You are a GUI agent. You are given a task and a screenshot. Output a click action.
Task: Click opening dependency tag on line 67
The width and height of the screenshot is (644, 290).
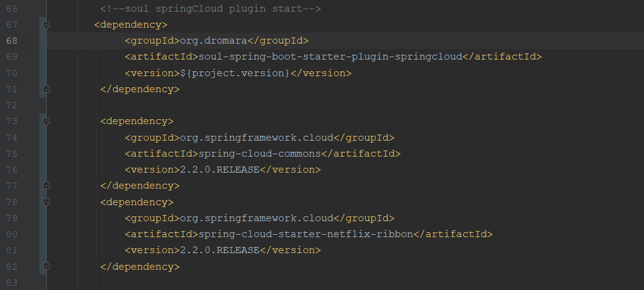131,25
